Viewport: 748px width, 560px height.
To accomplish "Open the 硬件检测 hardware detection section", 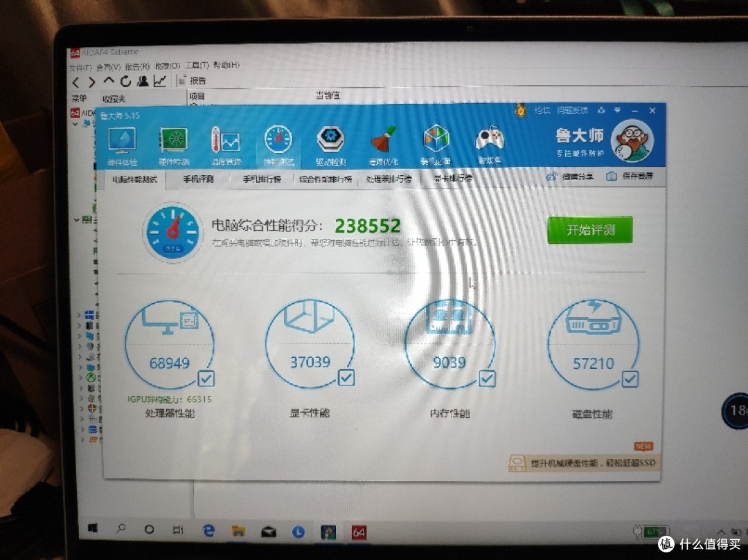I will pos(174,147).
